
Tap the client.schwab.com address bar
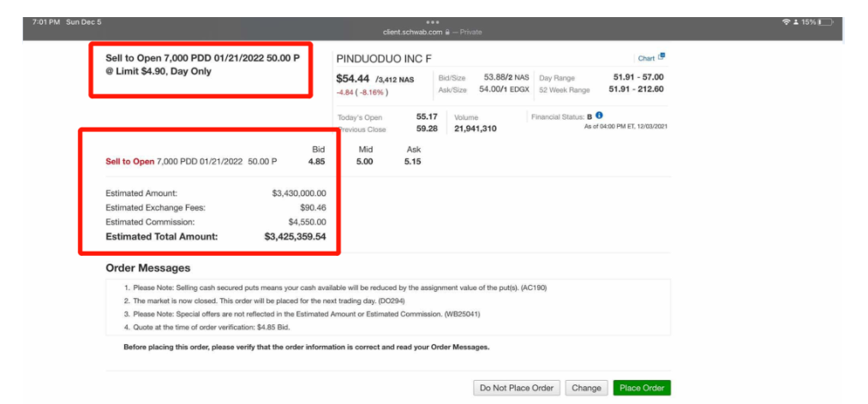tap(433, 32)
